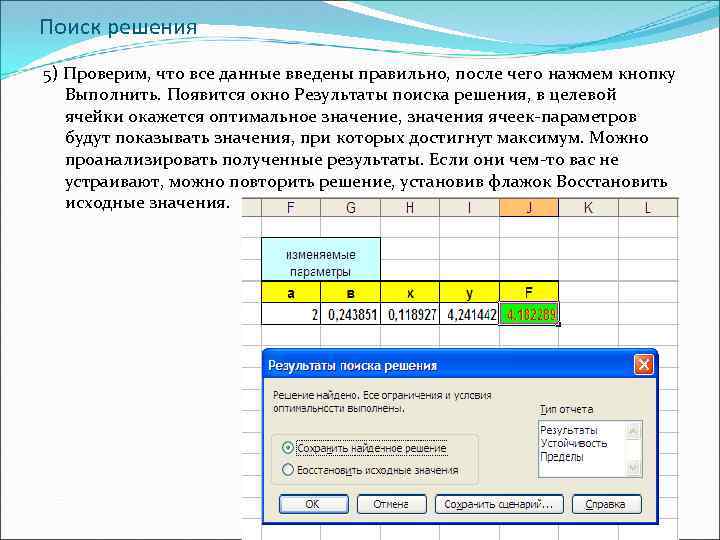Select column G header
Image resolution: width=720 pixels, height=540 pixels.
click(x=350, y=208)
